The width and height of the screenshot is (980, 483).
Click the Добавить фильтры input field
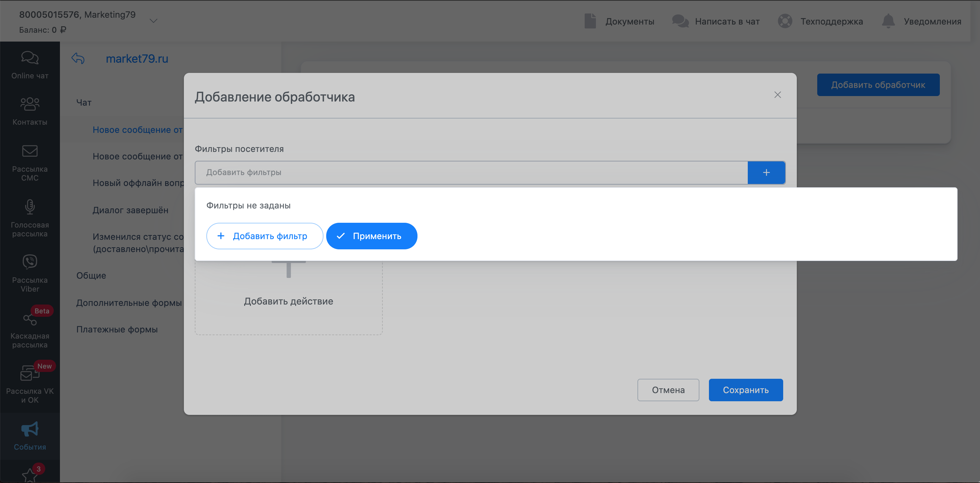click(x=471, y=172)
